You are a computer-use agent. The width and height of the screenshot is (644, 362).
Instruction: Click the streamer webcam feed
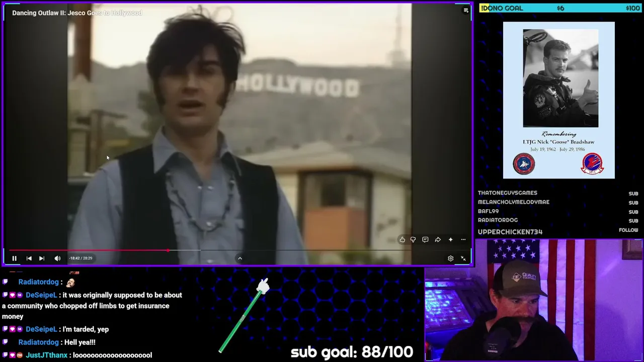point(534,300)
